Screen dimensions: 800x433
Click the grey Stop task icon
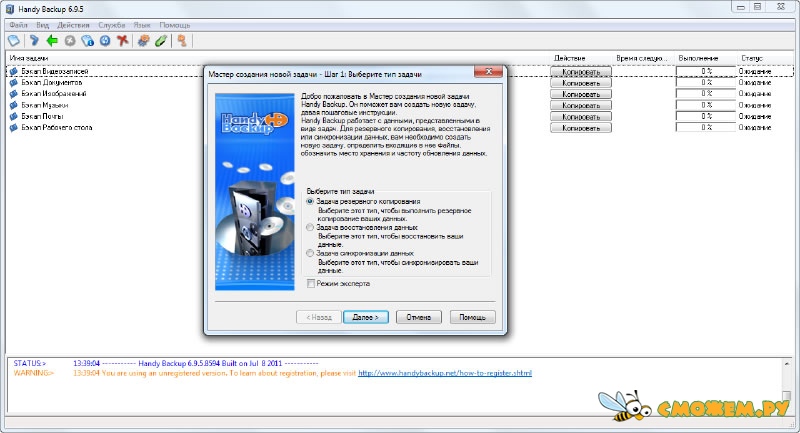click(70, 41)
